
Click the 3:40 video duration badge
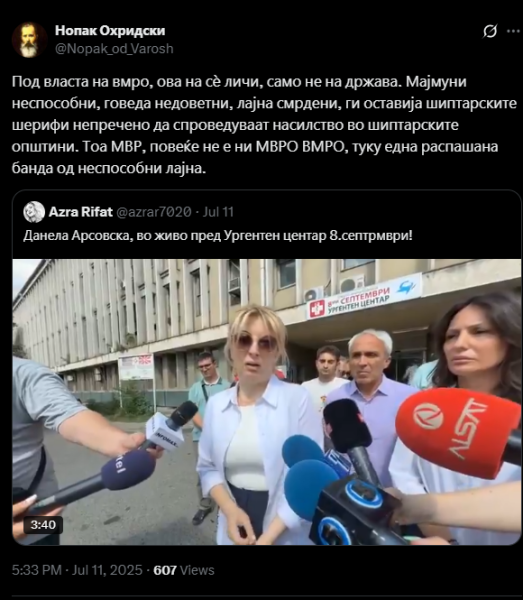click(x=43, y=525)
